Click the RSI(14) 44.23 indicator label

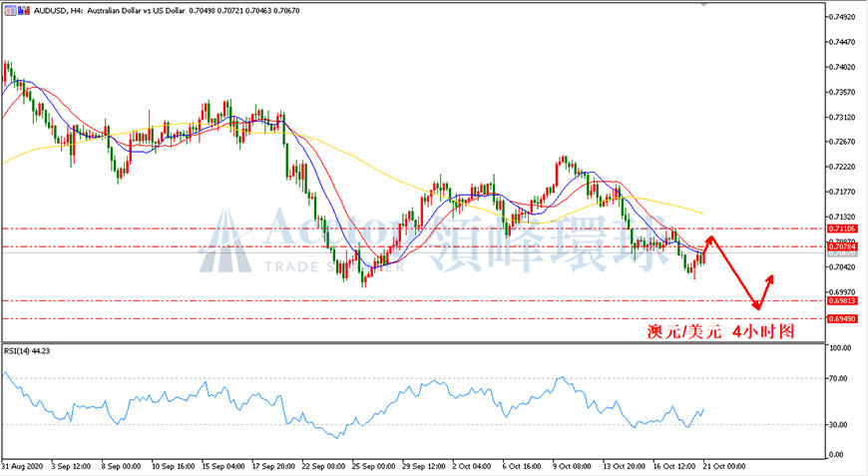(x=27, y=351)
